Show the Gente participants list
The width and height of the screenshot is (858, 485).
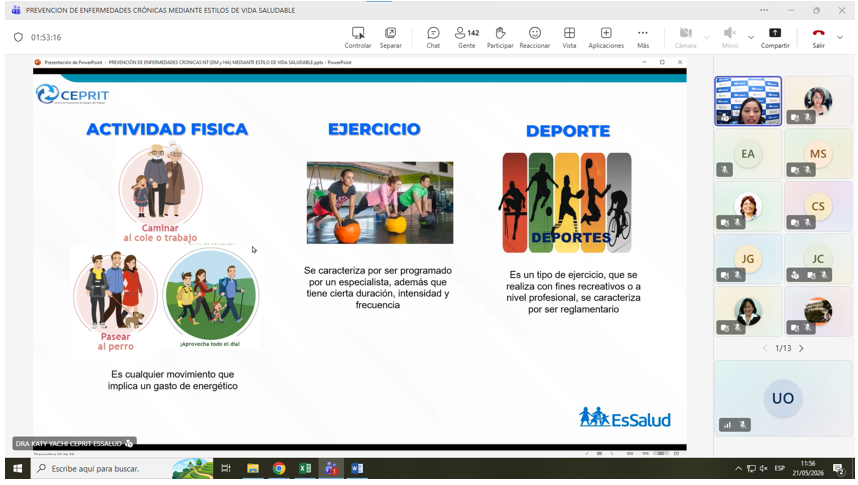click(467, 37)
